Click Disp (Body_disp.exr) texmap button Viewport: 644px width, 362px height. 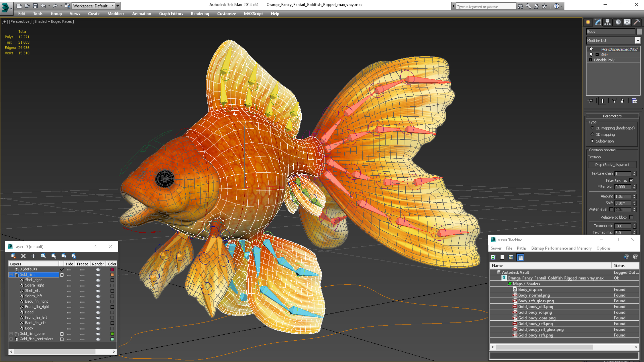[612, 165]
